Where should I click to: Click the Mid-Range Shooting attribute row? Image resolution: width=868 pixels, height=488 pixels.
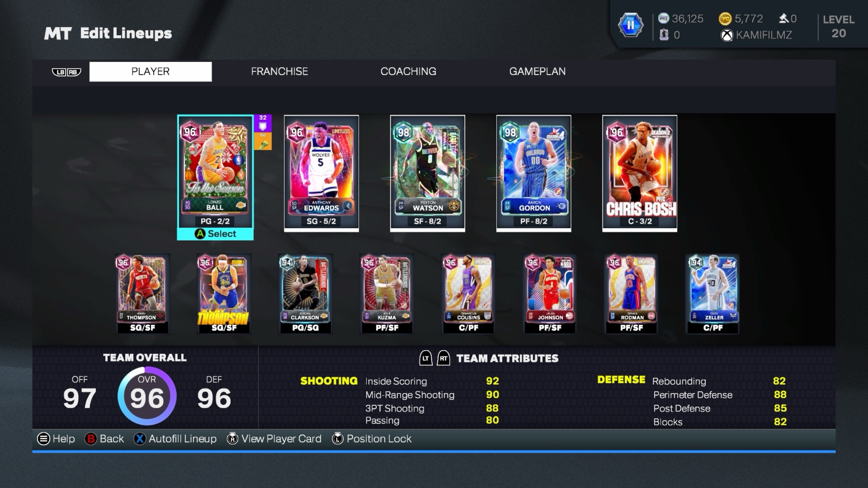(x=432, y=395)
